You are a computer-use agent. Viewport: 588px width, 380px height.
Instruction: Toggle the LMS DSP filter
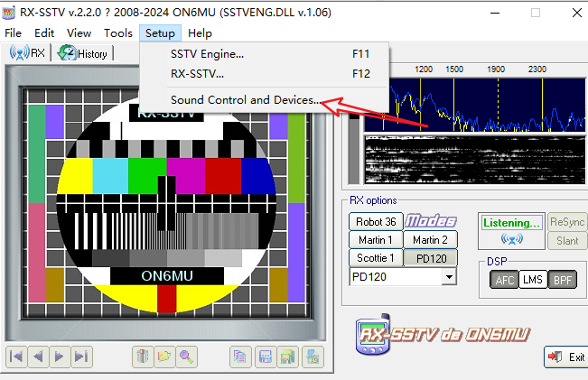click(533, 280)
